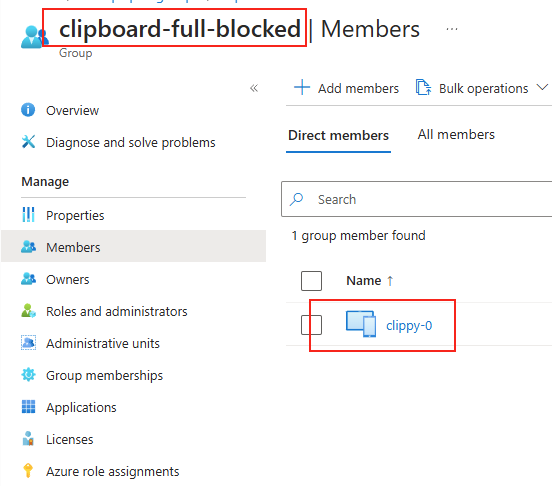The width and height of the screenshot is (552, 486).
Task: Click the Applications grid icon
Action: [x=28, y=407]
